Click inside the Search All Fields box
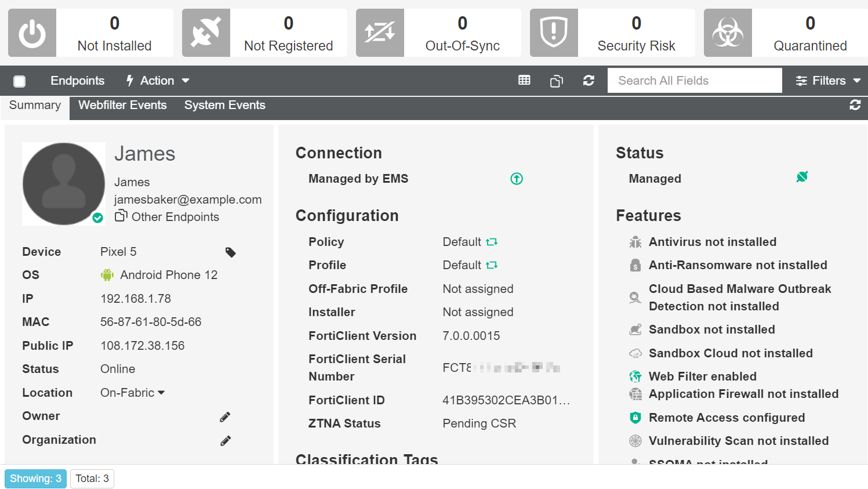The height and width of the screenshot is (489, 868). coord(694,80)
